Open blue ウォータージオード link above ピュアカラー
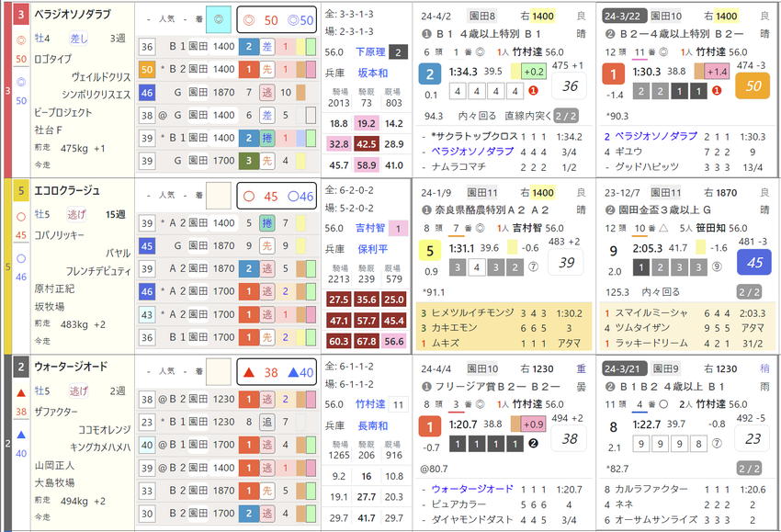781x532 pixels. [x=472, y=489]
